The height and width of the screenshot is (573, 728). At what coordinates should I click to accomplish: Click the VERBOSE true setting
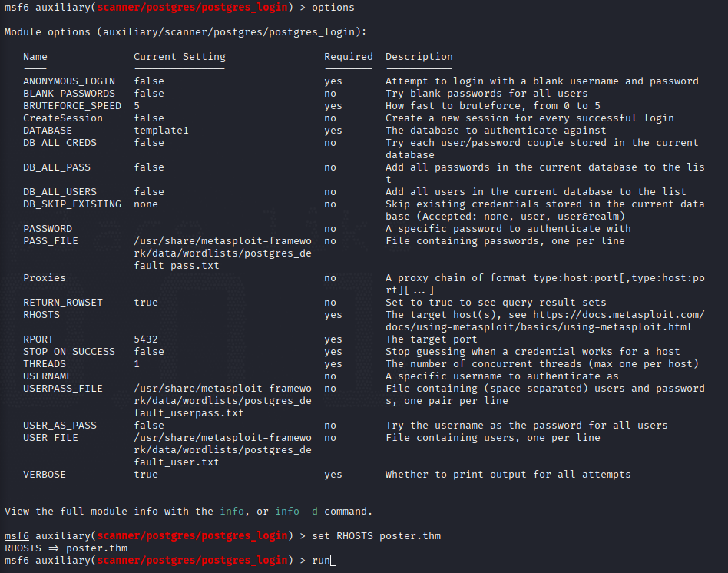coord(146,475)
